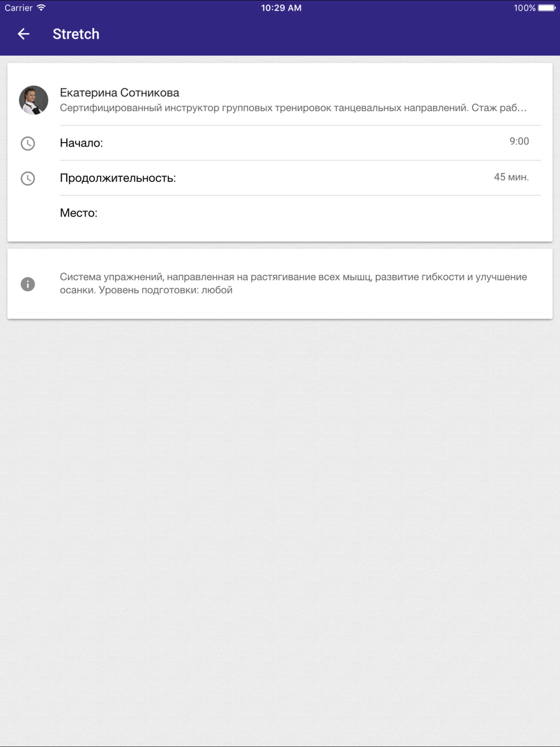Tap the Carrier label in status bar
The image size is (560, 747).
pos(18,8)
